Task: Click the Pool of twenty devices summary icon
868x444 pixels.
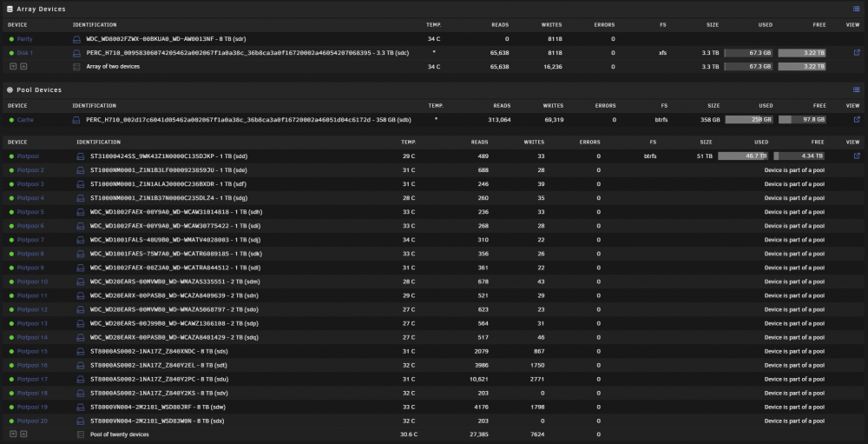Action: (80, 434)
